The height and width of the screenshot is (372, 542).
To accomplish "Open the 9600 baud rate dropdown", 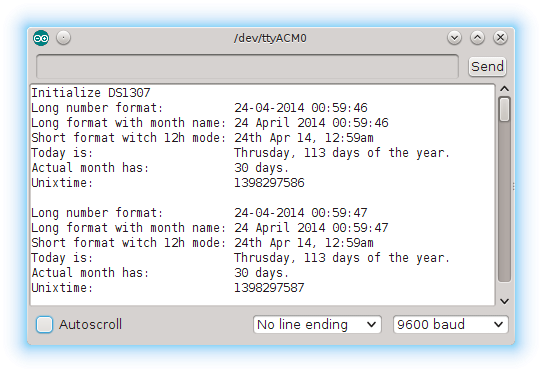I will coord(450,325).
